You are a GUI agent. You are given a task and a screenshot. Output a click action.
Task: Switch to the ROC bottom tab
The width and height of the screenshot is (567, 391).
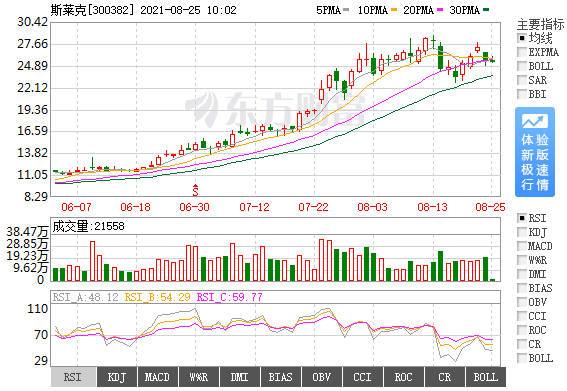pos(404,377)
